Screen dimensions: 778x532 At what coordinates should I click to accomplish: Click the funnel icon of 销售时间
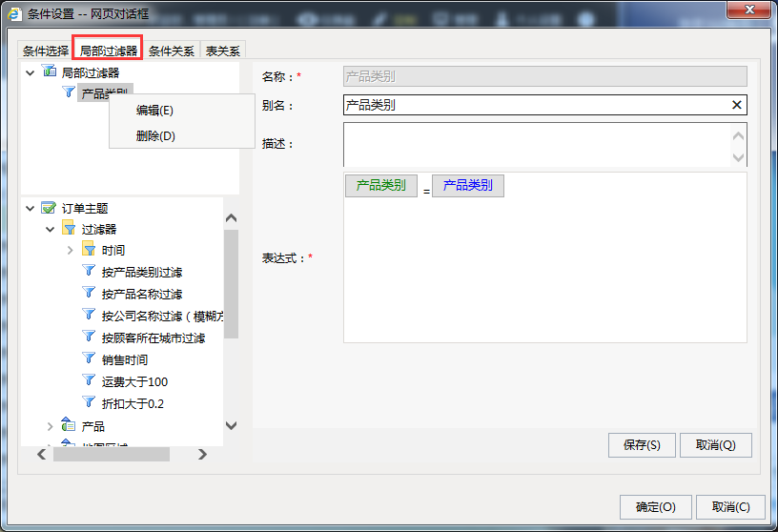[x=89, y=358]
